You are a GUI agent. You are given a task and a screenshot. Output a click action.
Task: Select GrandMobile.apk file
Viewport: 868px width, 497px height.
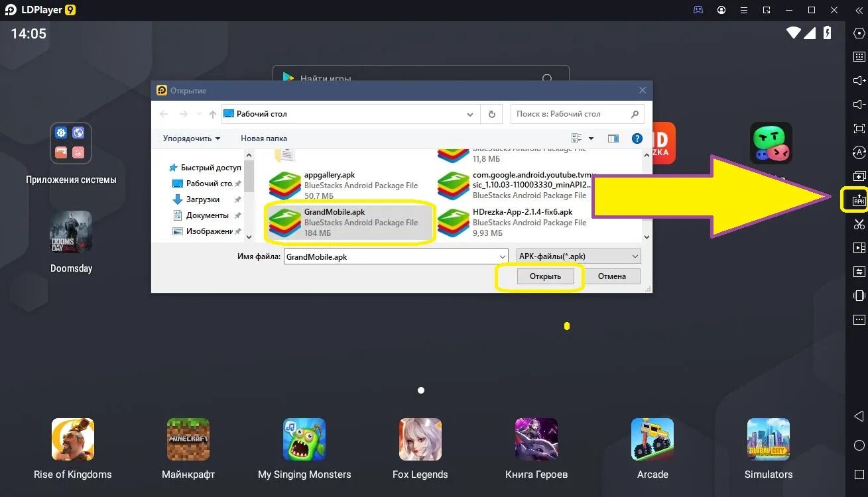pyautogui.click(x=350, y=223)
